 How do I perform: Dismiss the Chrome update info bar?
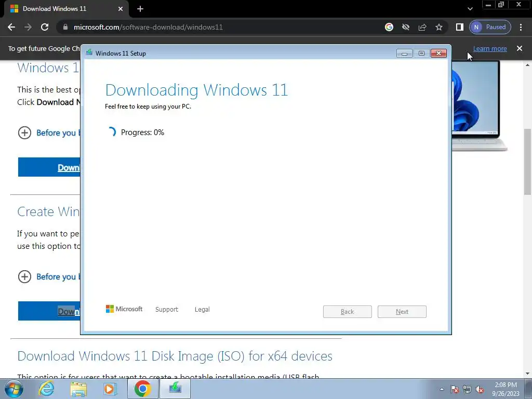click(x=520, y=48)
